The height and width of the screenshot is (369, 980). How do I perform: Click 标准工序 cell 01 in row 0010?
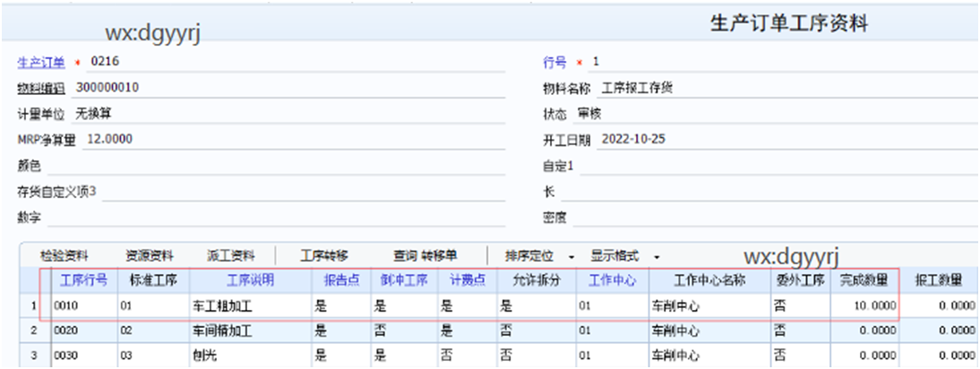pyautogui.click(x=153, y=306)
